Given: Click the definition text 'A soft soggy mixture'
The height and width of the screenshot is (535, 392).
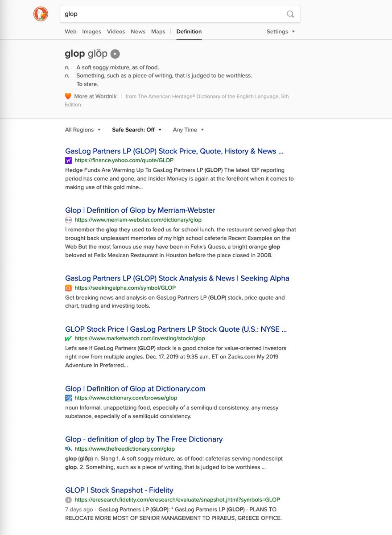Looking at the screenshot, I should pos(118,68).
